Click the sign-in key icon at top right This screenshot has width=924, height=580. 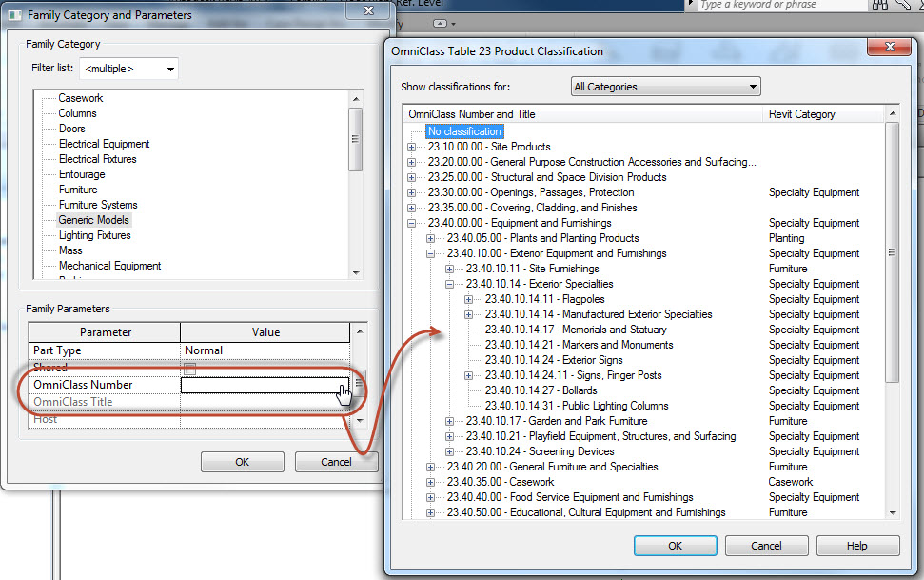tap(904, 6)
